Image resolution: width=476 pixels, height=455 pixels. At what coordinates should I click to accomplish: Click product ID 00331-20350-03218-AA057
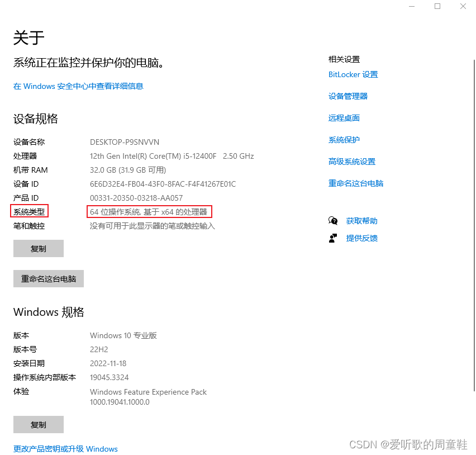pos(136,198)
